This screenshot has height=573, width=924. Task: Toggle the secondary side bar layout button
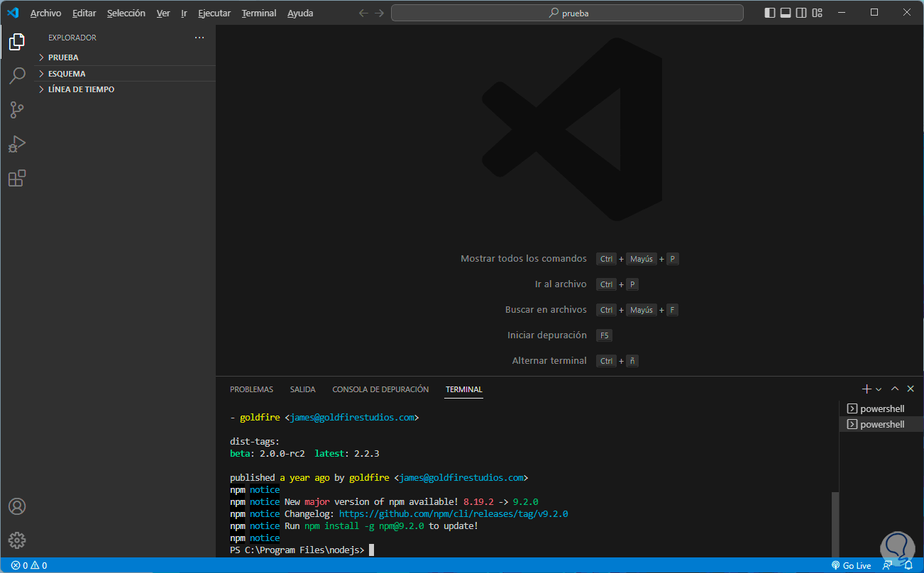pyautogui.click(x=801, y=13)
